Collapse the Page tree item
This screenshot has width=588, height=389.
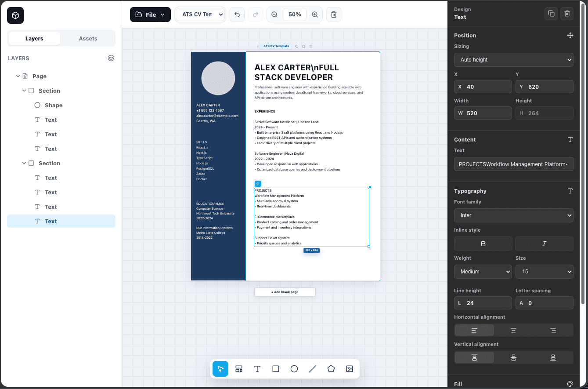[x=18, y=76]
